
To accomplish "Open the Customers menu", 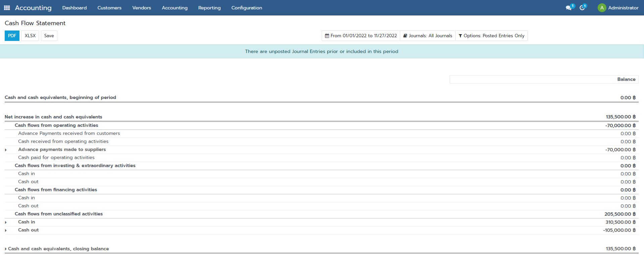I will [109, 8].
